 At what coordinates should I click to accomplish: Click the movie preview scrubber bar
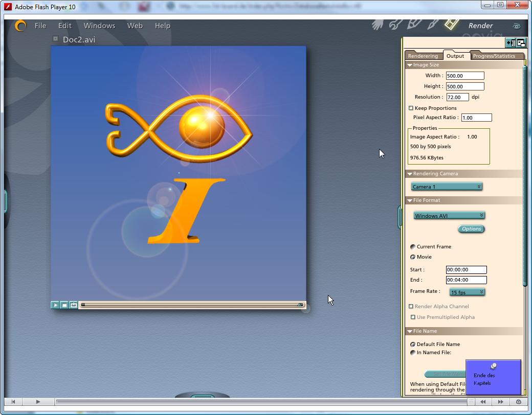(192, 305)
